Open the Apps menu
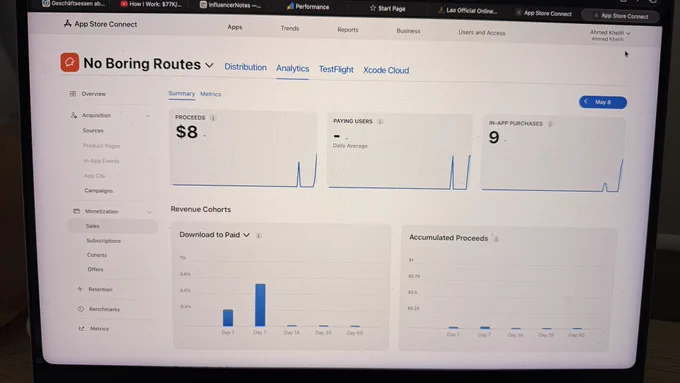The width and height of the screenshot is (680, 383). coord(235,27)
